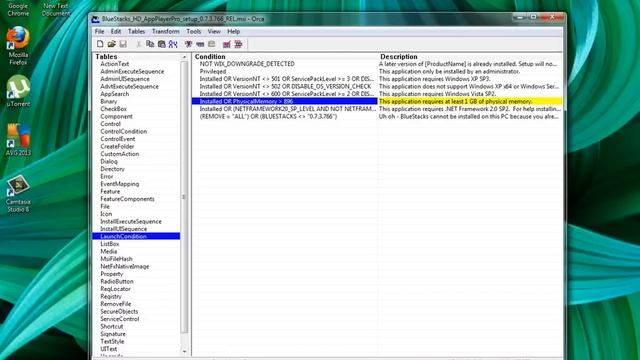
Task: Select the InstallUISequence table
Action: pos(124,229)
